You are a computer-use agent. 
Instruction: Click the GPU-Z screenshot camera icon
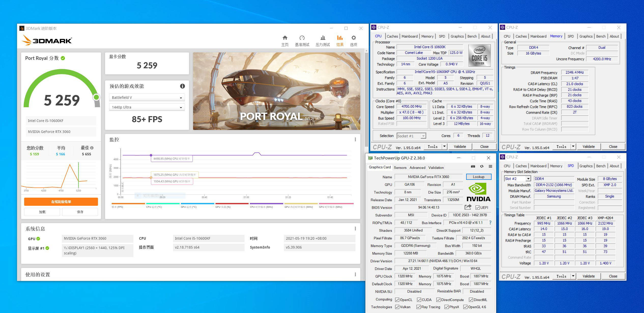(x=473, y=166)
